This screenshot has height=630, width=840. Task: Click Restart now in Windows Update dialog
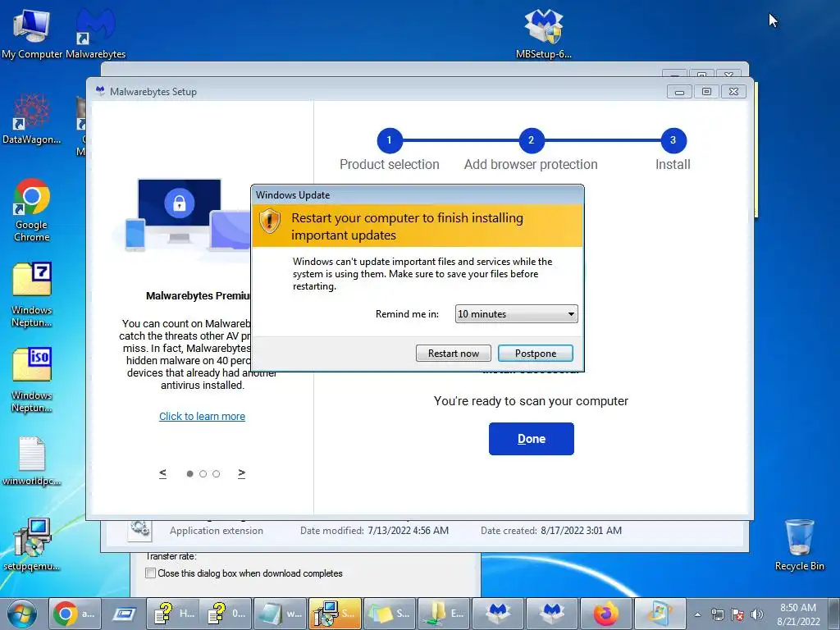pos(453,353)
